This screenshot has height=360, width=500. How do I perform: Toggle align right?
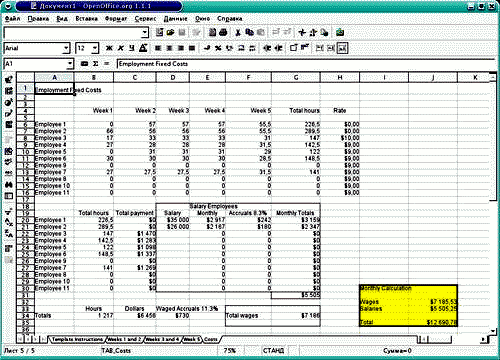181,48
